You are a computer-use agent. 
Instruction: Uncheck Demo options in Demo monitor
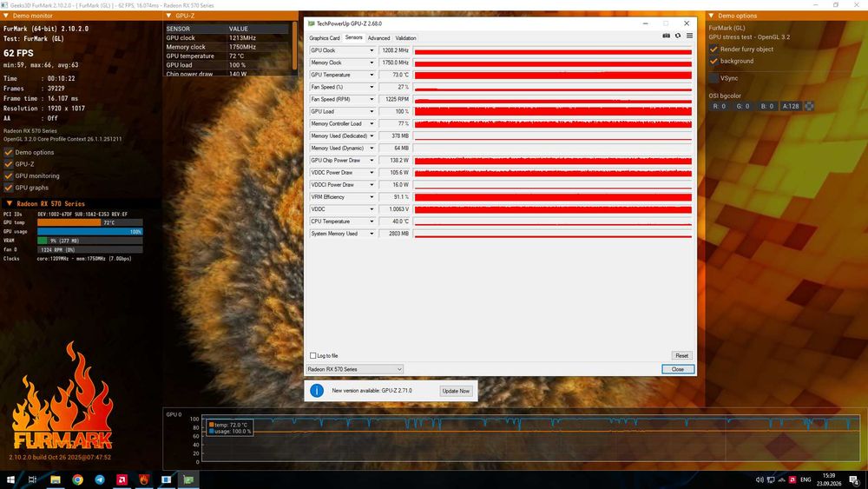click(9, 152)
